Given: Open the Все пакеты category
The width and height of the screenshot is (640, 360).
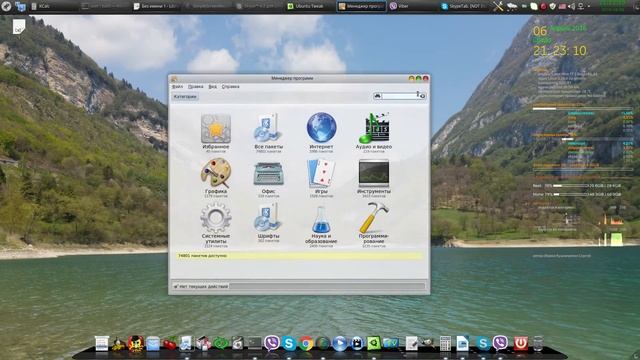Looking at the screenshot, I should coord(268,133).
